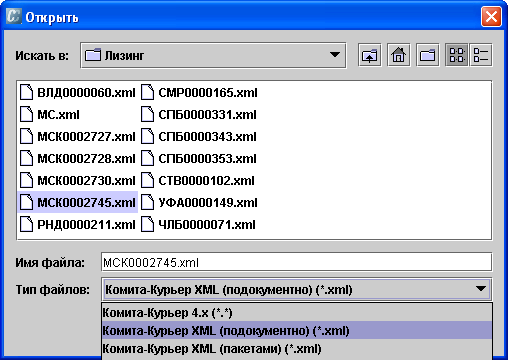The image size is (508, 360).
Task: Select file СМР0000165.xml
Action: (x=199, y=93)
